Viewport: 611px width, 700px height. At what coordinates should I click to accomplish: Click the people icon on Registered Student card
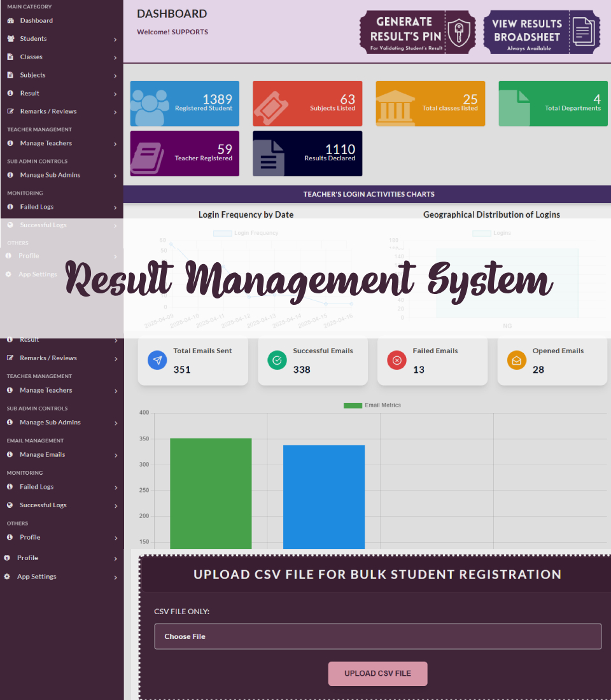149,107
